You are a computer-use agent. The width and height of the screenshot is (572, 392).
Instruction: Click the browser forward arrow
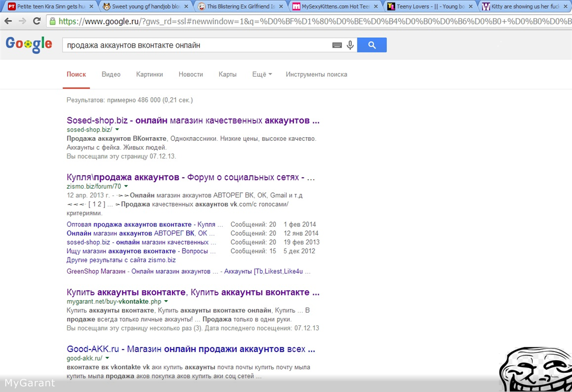pyautogui.click(x=23, y=21)
